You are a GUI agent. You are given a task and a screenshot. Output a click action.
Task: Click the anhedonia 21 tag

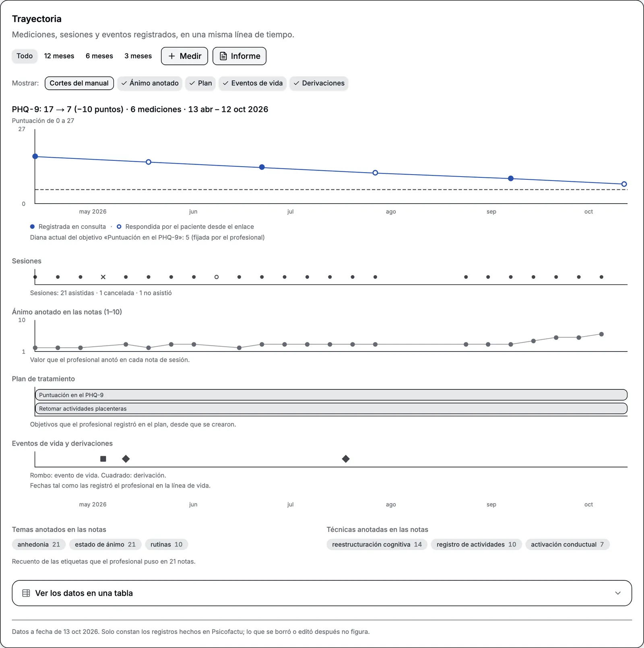click(x=39, y=545)
